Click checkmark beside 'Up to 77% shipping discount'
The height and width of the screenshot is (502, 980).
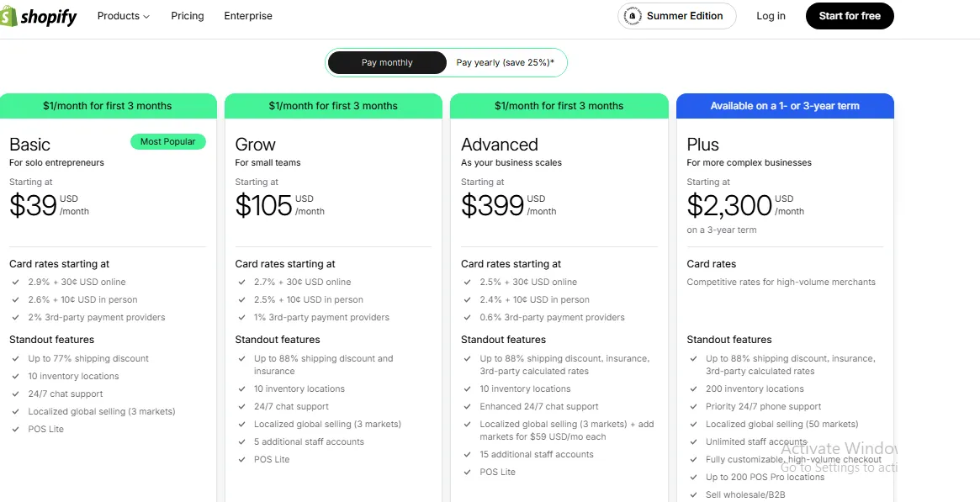(16, 358)
